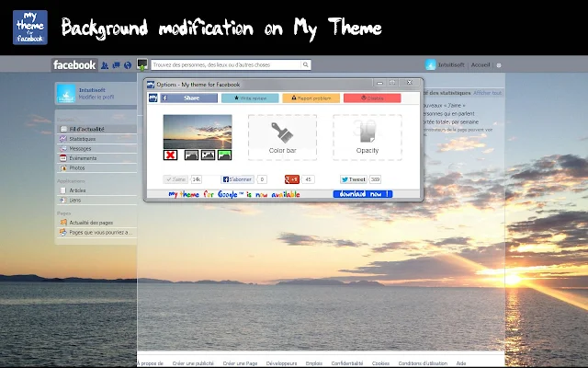Viewport: 588px width, 368px height.
Task: Select Fil d'actualité in sidebar
Action: click(96, 129)
